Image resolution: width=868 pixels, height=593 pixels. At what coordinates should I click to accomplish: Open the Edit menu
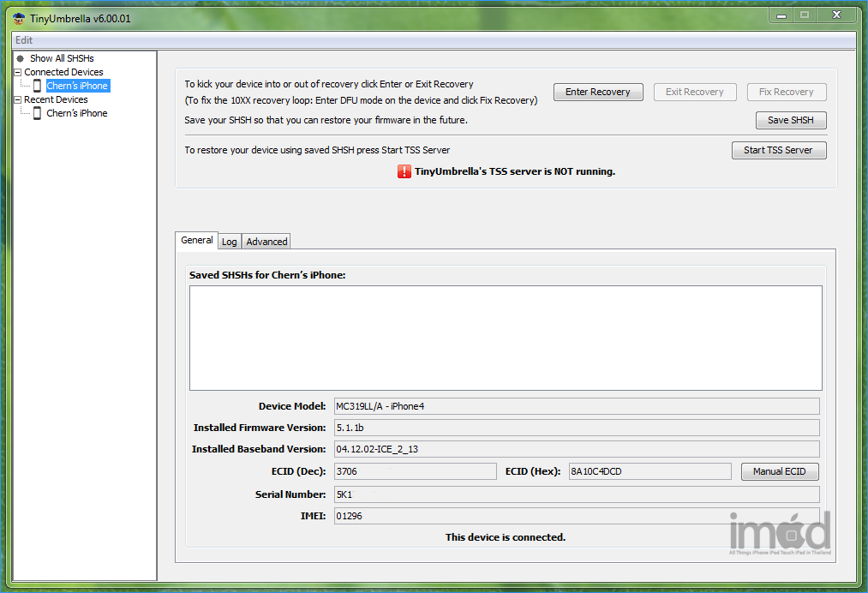(24, 40)
